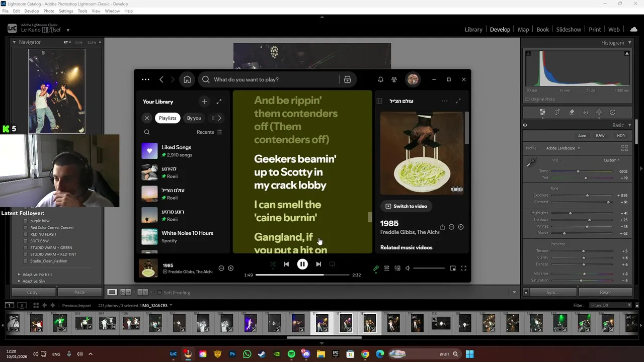Open the Masking tool
The height and width of the screenshot is (362, 644).
(599, 112)
